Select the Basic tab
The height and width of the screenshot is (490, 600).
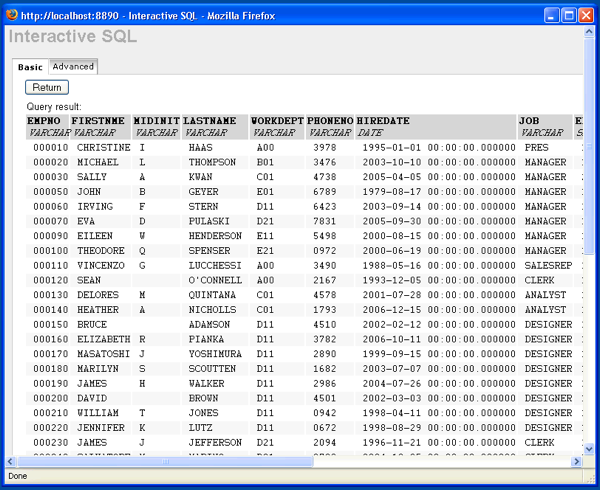(30, 67)
